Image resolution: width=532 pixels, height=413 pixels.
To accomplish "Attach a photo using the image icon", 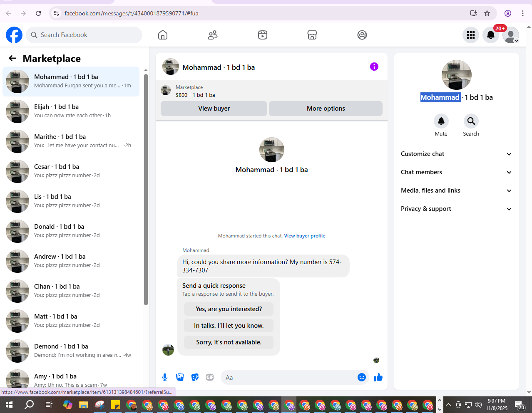I will coord(180,377).
